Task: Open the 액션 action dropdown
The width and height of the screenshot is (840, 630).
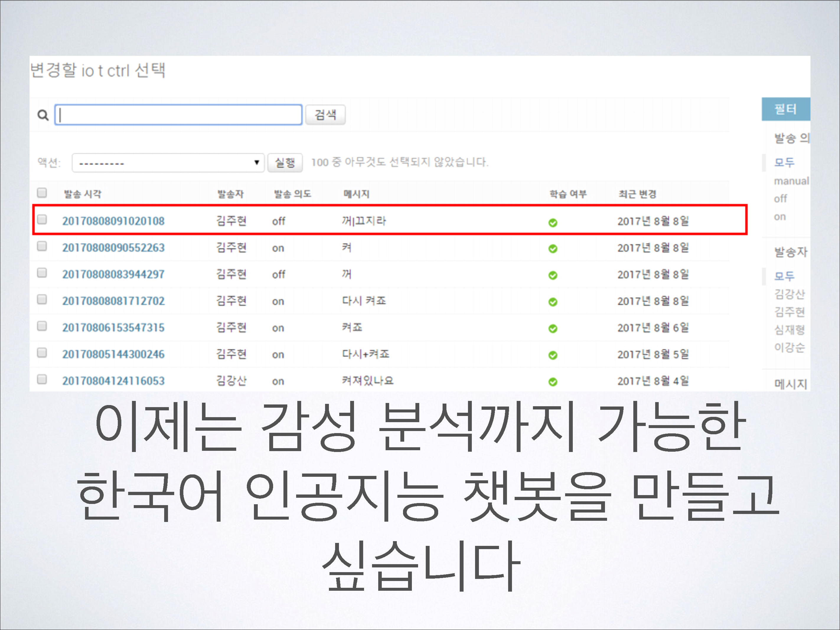Action: tap(168, 163)
